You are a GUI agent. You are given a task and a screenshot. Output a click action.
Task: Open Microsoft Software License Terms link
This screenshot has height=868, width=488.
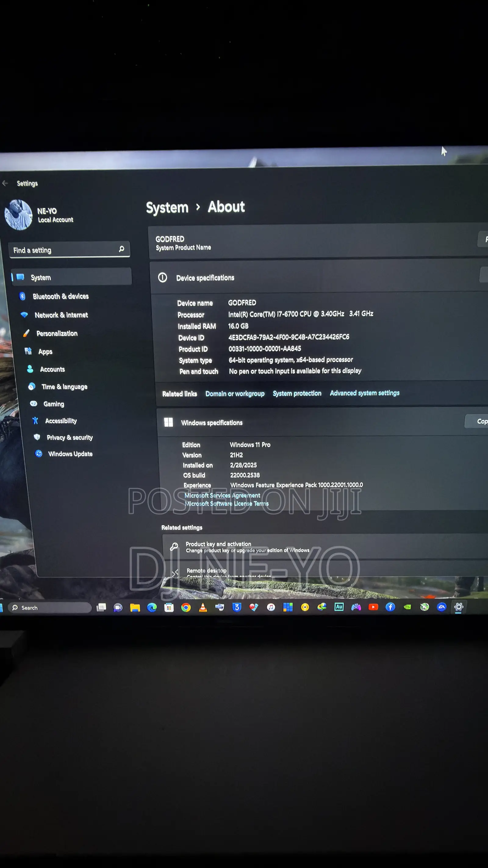point(227,503)
